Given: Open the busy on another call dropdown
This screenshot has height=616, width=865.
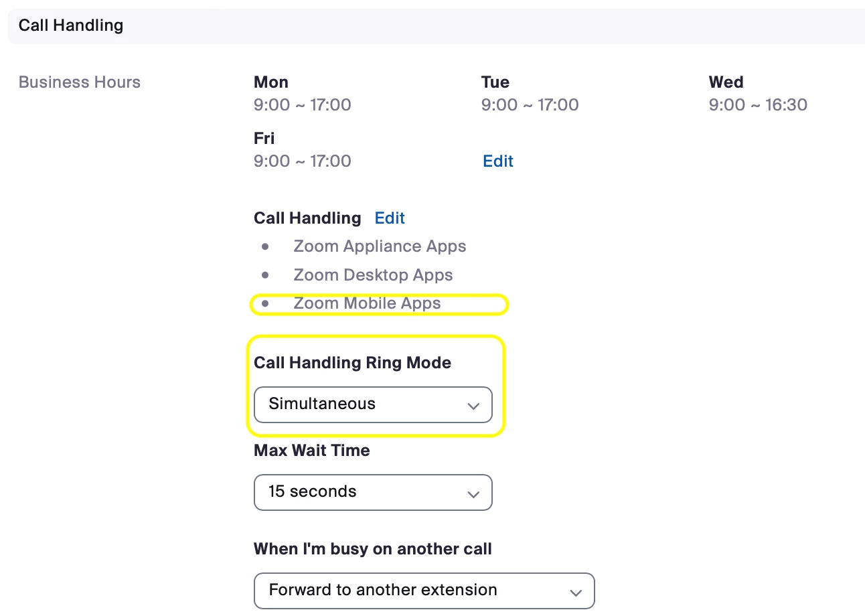Looking at the screenshot, I should click(x=424, y=591).
